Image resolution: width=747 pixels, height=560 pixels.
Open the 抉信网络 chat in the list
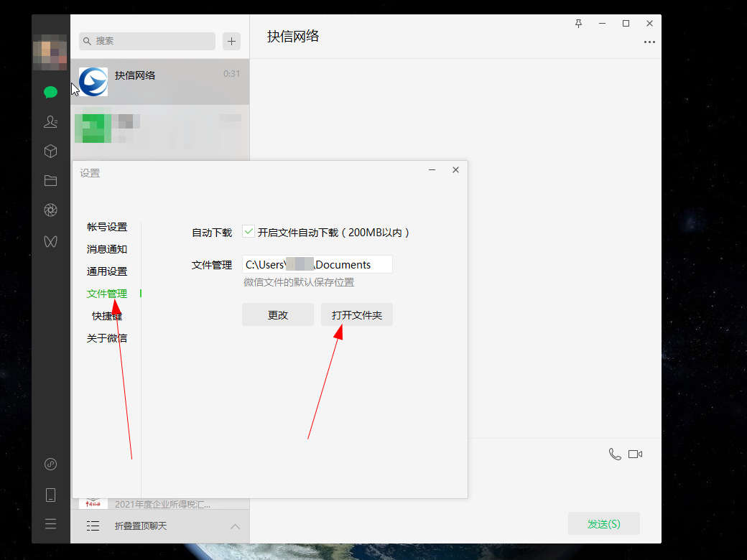tap(160, 82)
